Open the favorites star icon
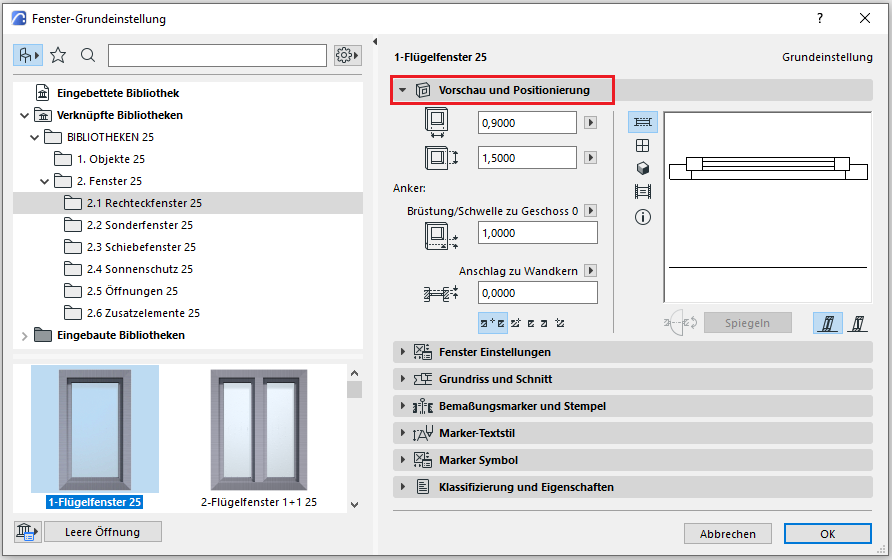892x560 pixels. click(x=58, y=55)
